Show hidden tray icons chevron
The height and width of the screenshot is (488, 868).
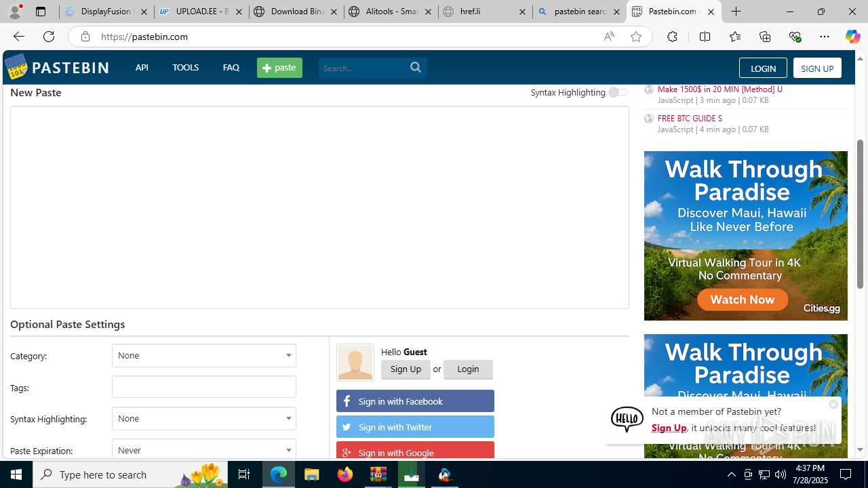tap(731, 474)
